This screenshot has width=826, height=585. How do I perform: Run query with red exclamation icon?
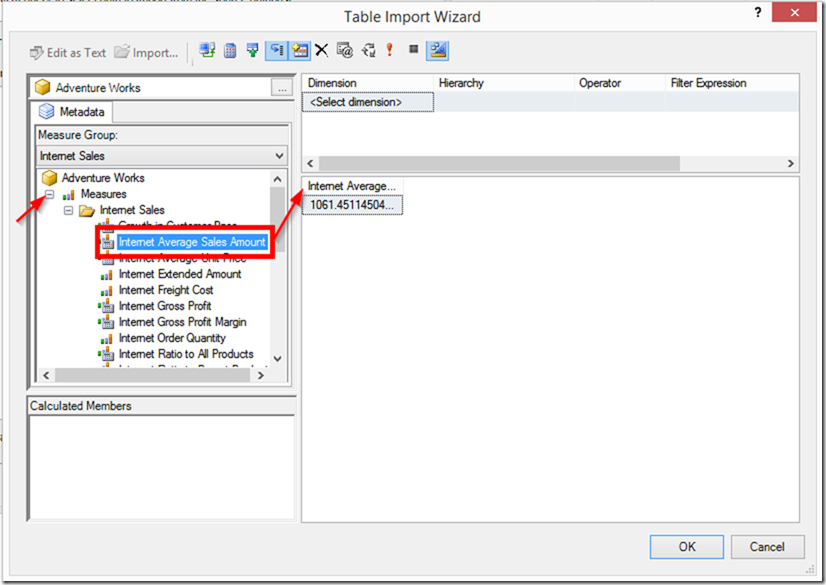click(390, 50)
